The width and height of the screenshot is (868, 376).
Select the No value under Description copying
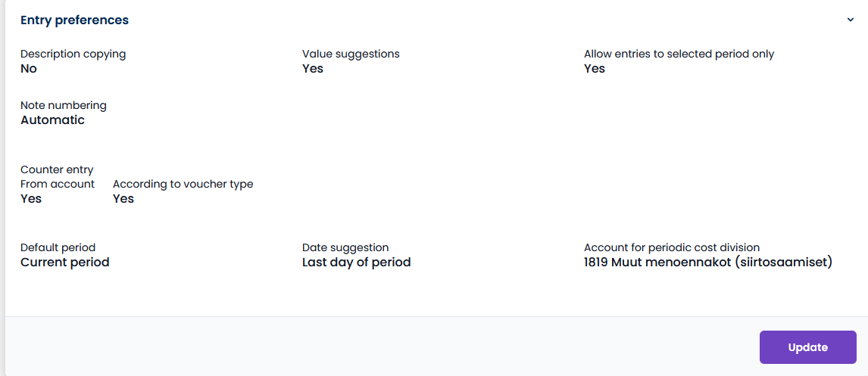[x=29, y=69]
